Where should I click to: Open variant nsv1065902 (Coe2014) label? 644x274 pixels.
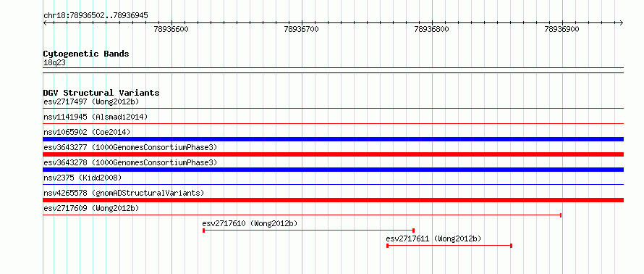pyautogui.click(x=87, y=132)
